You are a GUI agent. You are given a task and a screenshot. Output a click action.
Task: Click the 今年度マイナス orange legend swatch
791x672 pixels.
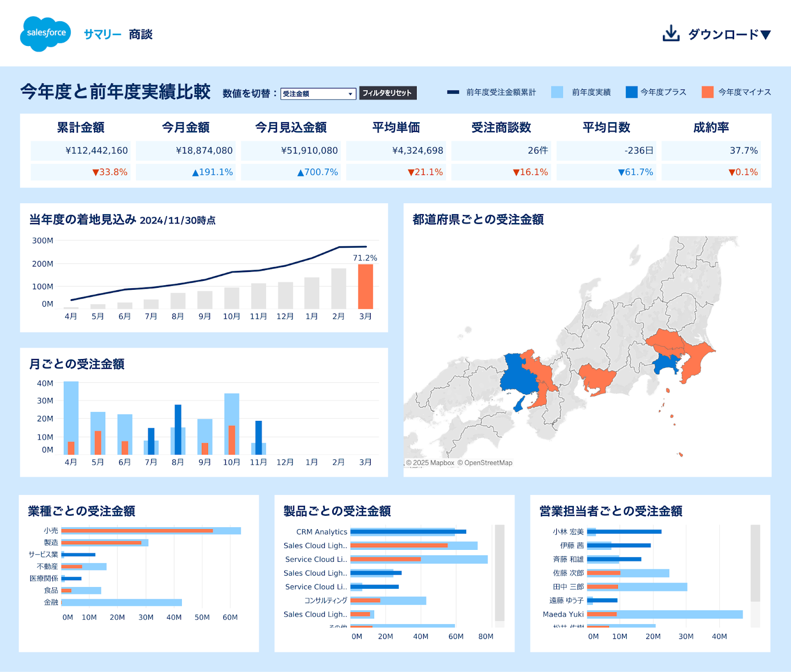coord(707,92)
